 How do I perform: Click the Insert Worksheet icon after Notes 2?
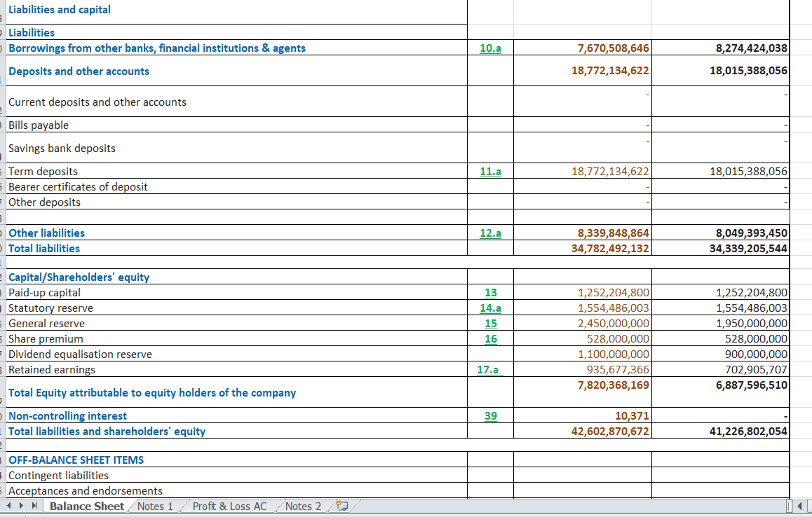pyautogui.click(x=341, y=506)
